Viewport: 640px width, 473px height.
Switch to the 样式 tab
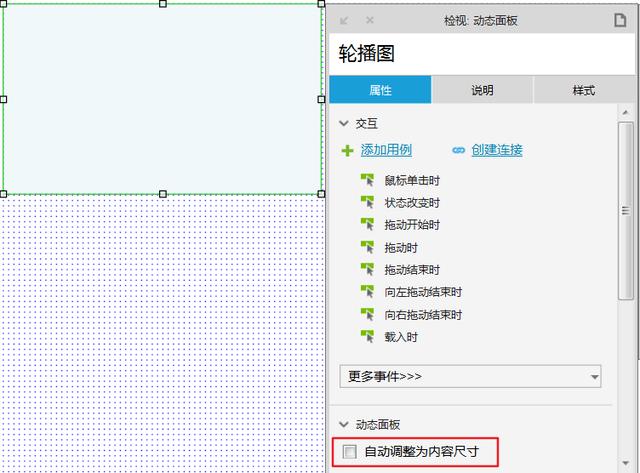tap(584, 90)
